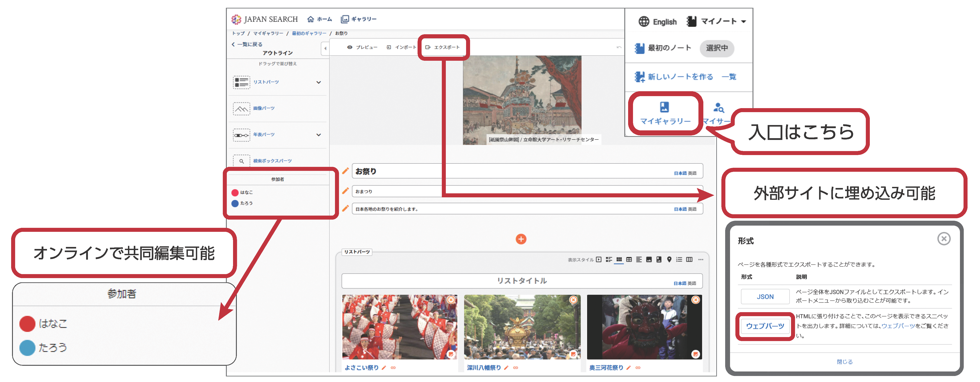Select the three-column display style icon
Image resolution: width=980 pixels, height=382 pixels.
pos(689,260)
